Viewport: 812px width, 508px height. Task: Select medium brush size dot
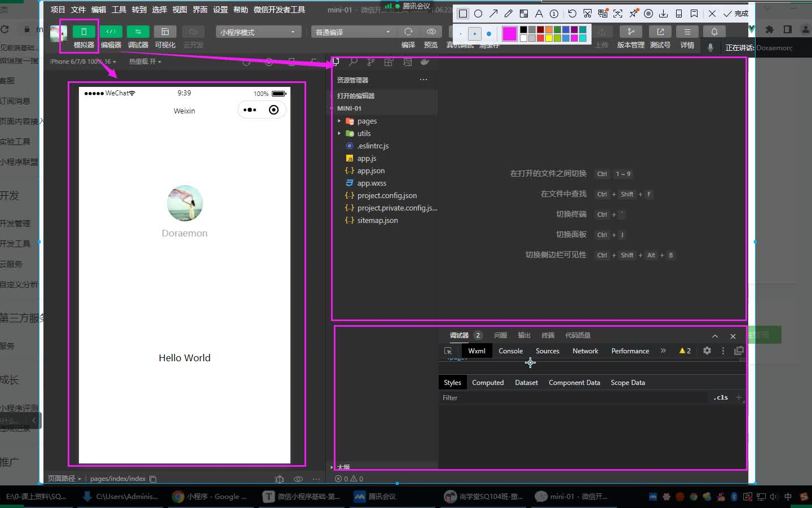click(475, 34)
